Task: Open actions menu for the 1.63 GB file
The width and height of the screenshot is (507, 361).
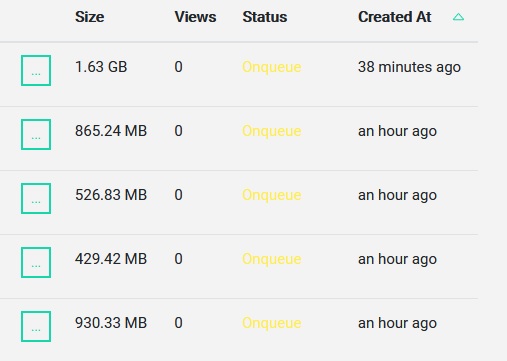Action: click(36, 70)
